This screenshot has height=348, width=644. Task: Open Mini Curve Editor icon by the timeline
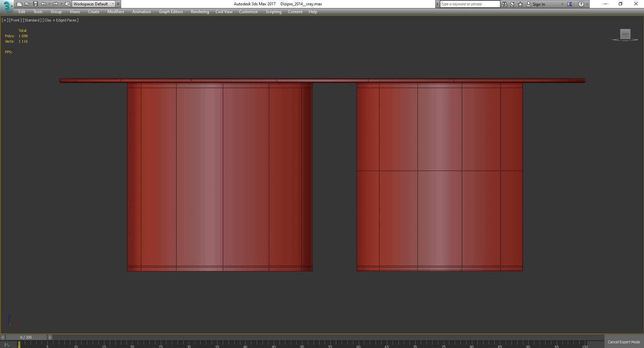7,345
